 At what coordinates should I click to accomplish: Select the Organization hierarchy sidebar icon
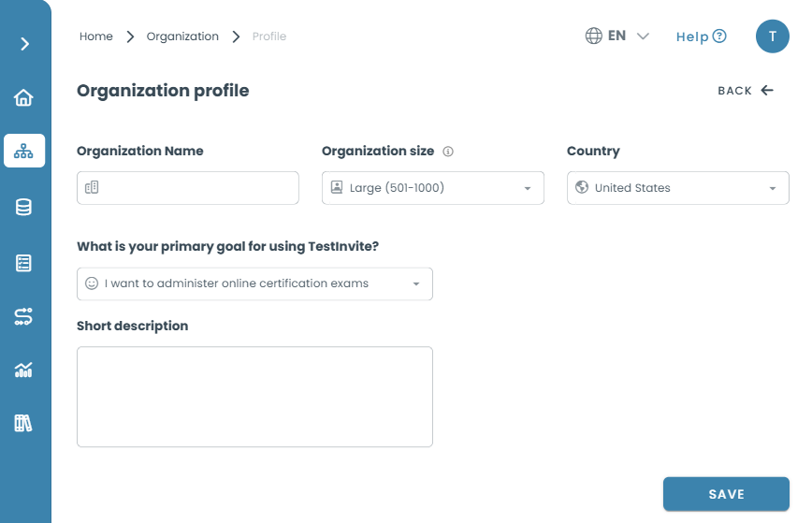23,151
